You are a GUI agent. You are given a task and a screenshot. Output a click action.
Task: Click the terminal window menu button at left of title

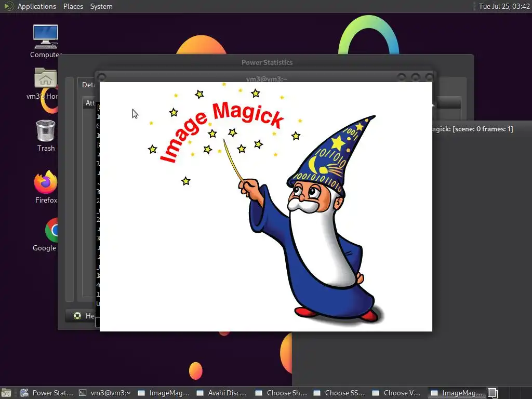(102, 78)
